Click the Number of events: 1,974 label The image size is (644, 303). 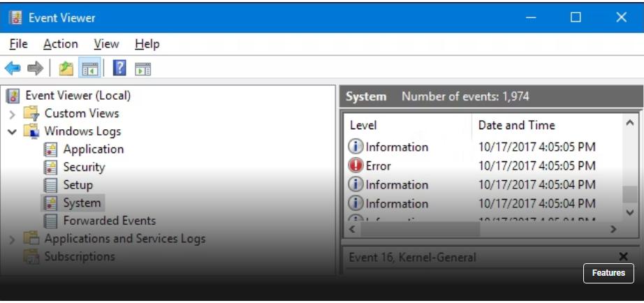(x=465, y=96)
